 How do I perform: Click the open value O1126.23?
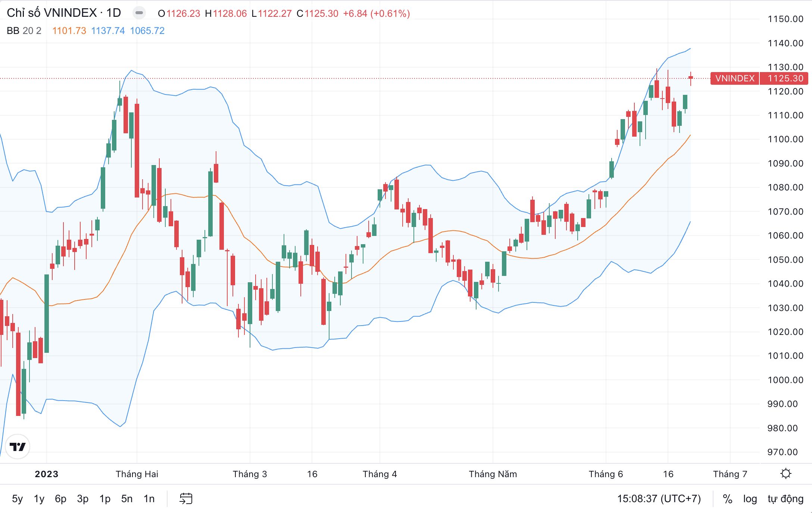click(179, 13)
